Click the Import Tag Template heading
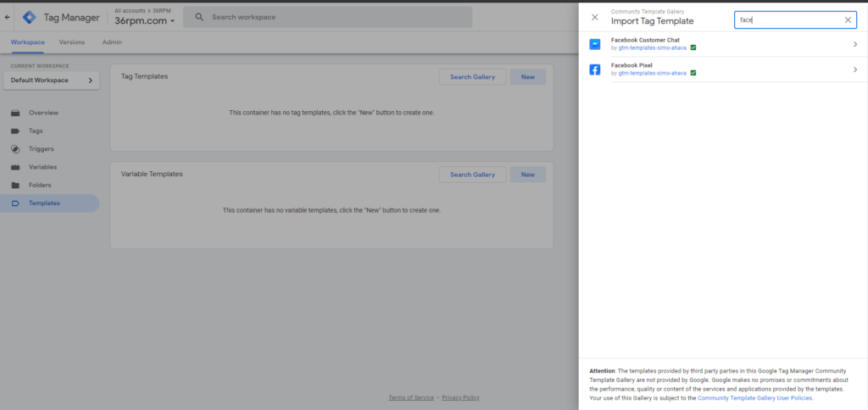The width and height of the screenshot is (868, 410). (x=652, y=21)
